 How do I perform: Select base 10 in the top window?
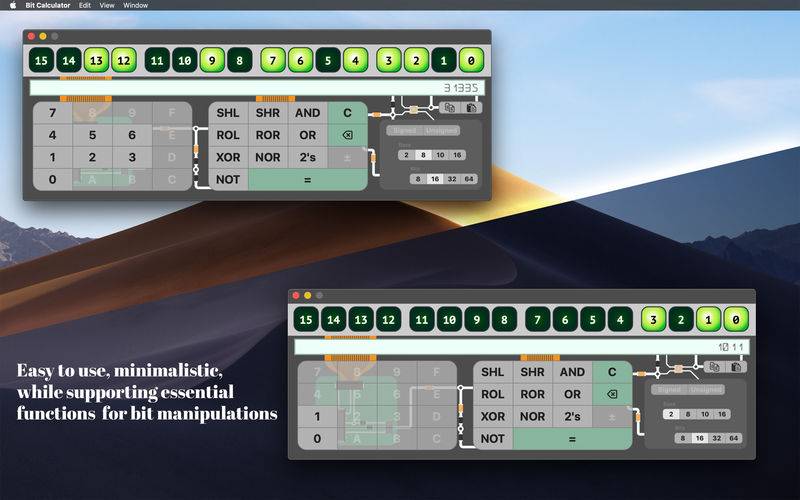point(440,155)
